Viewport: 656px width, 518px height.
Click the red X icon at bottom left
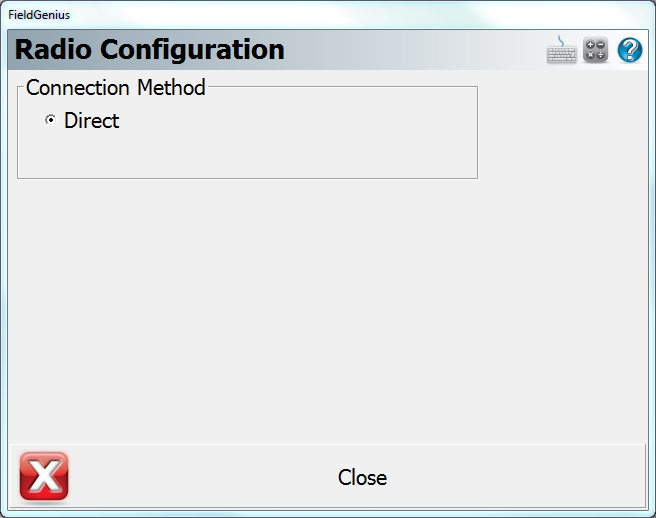[x=44, y=476]
